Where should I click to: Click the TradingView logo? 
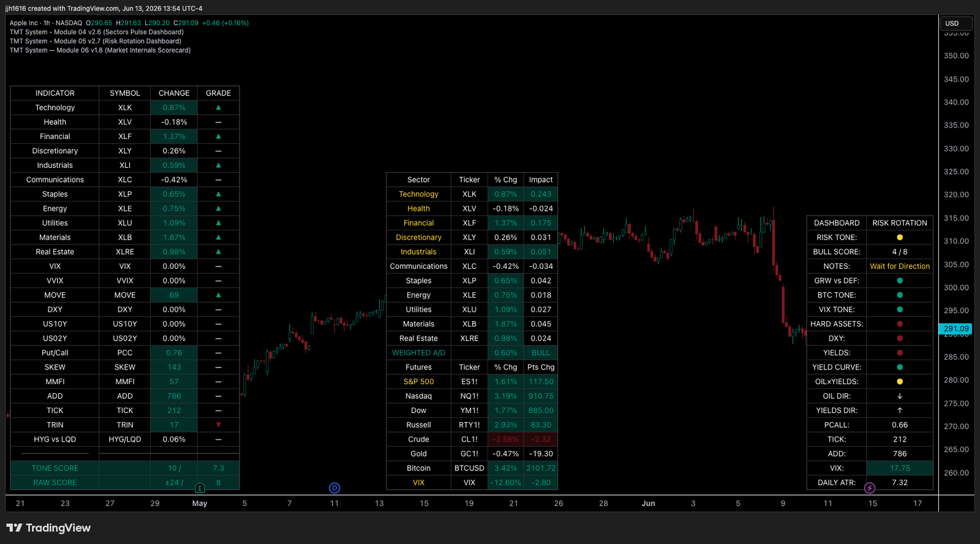tap(48, 528)
